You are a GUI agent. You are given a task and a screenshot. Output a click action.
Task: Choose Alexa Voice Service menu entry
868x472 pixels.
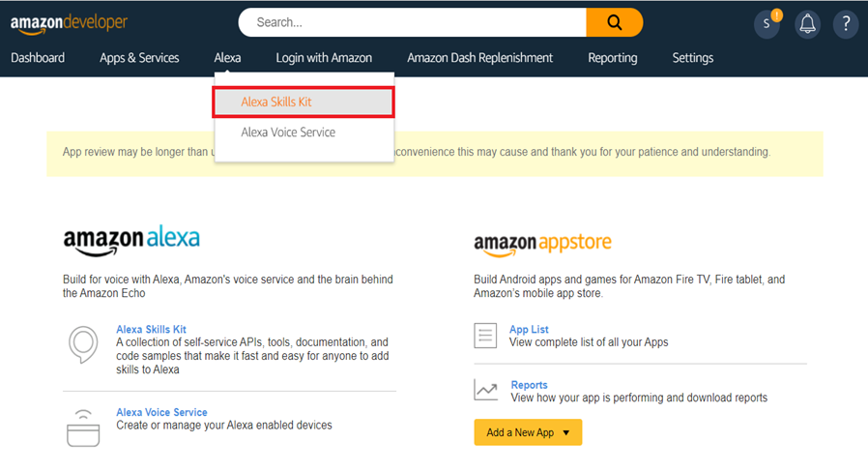click(x=288, y=133)
